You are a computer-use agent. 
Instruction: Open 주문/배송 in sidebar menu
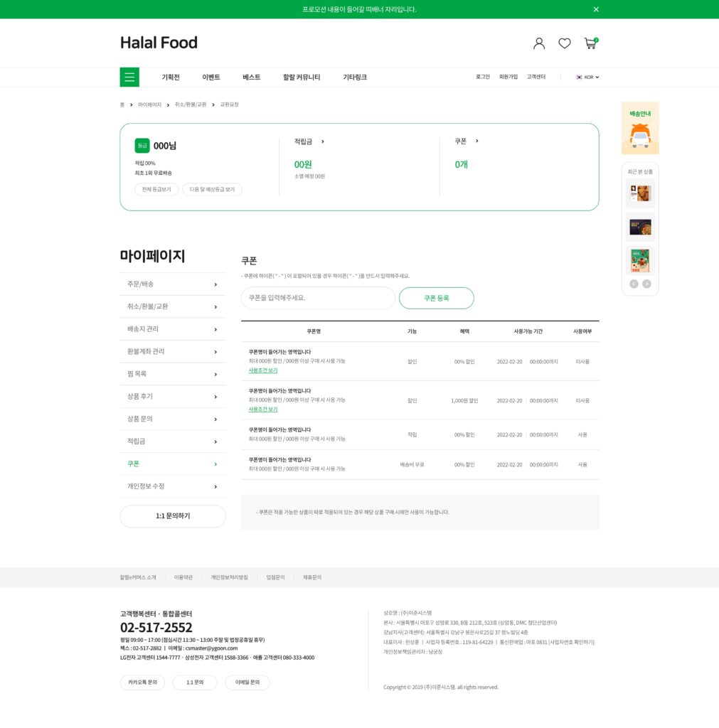(173, 284)
